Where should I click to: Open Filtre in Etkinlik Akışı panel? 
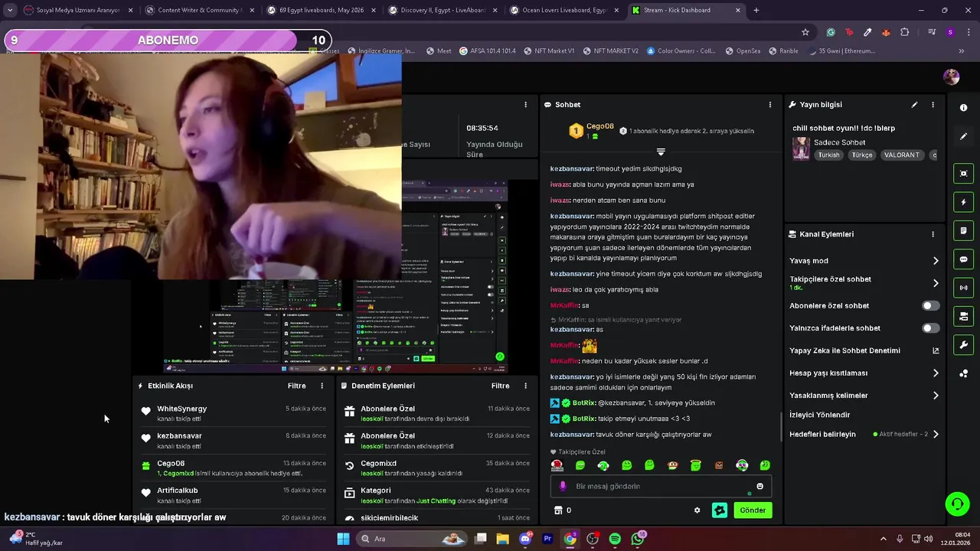(296, 386)
